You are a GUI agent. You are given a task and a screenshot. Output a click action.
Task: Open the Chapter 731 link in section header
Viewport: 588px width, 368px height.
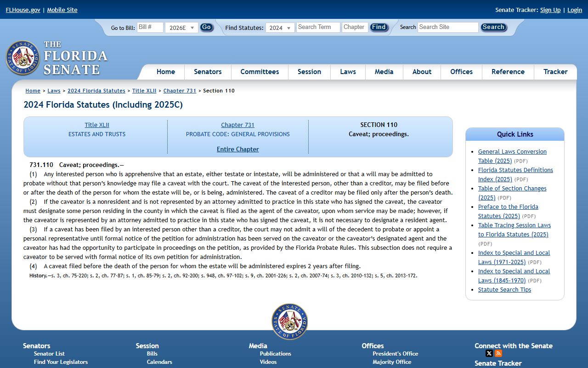click(x=237, y=125)
